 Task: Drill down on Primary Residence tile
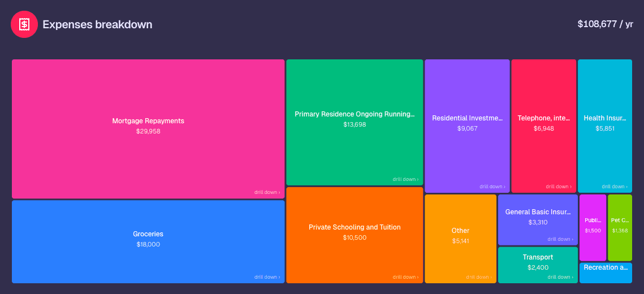click(405, 179)
